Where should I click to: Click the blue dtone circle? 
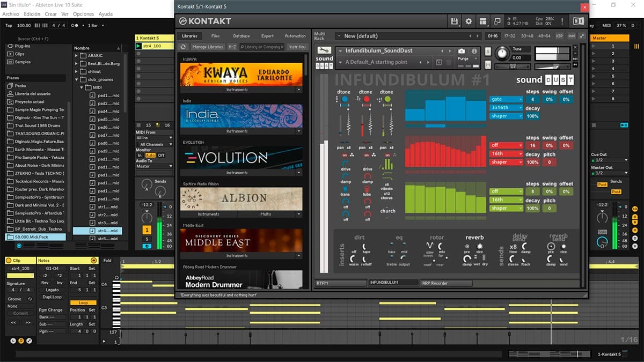[344, 99]
